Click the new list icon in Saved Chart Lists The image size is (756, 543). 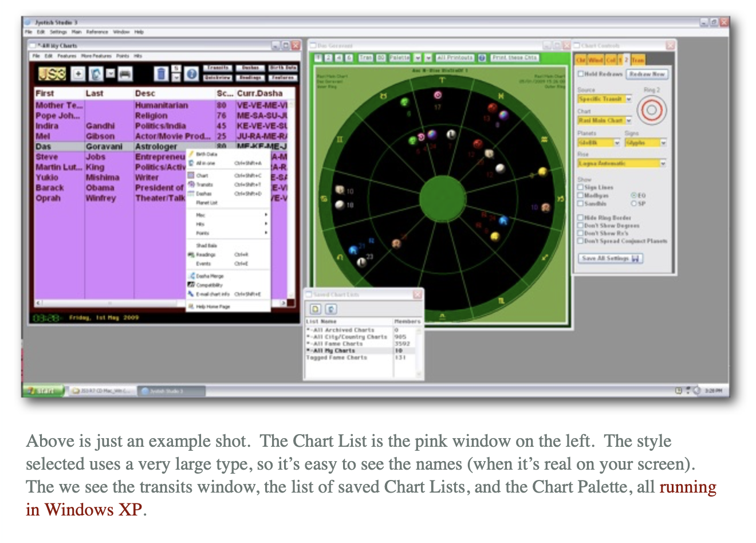[316, 309]
